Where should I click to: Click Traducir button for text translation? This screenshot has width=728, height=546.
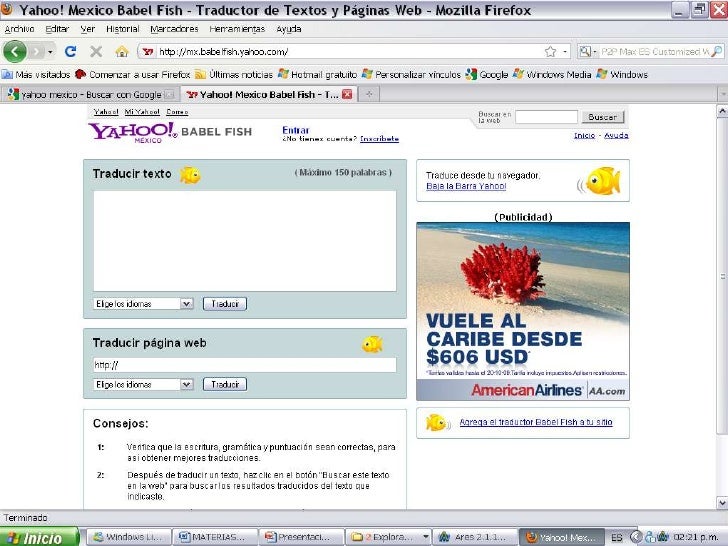point(225,304)
